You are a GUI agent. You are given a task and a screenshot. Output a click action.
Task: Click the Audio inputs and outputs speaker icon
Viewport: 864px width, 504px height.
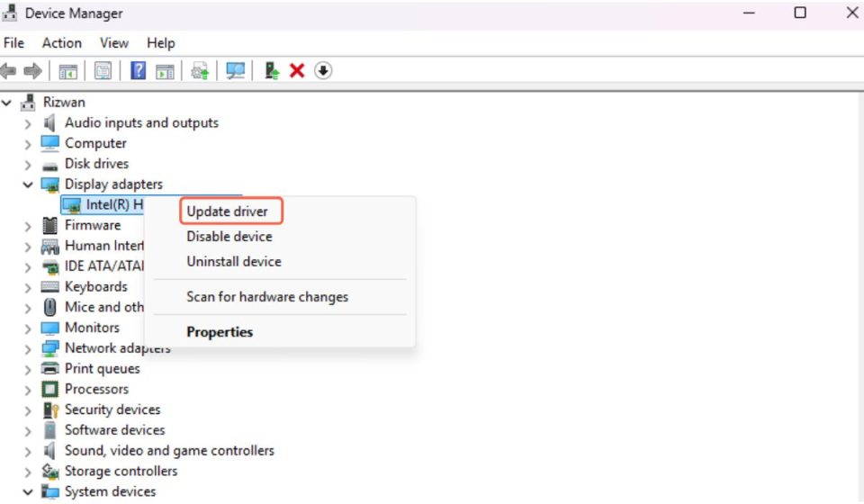49,122
